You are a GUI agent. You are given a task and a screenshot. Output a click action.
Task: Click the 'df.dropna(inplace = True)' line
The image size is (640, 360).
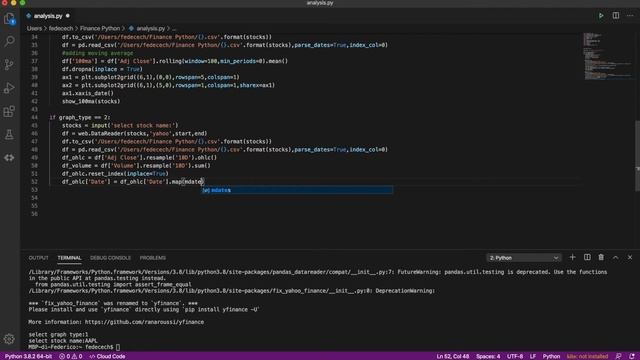coord(102,69)
